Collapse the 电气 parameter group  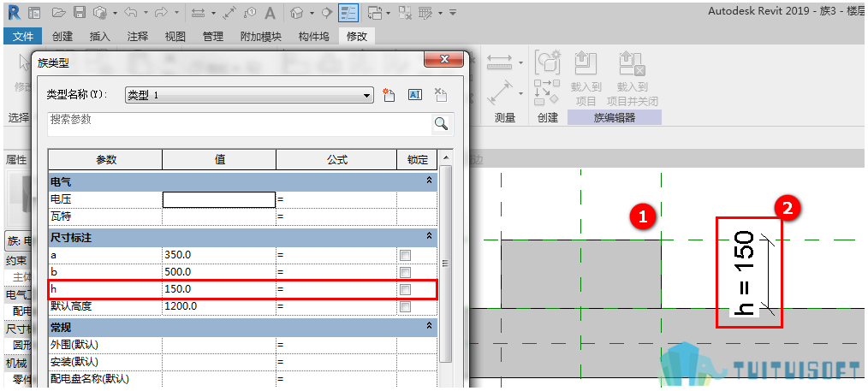pos(429,181)
